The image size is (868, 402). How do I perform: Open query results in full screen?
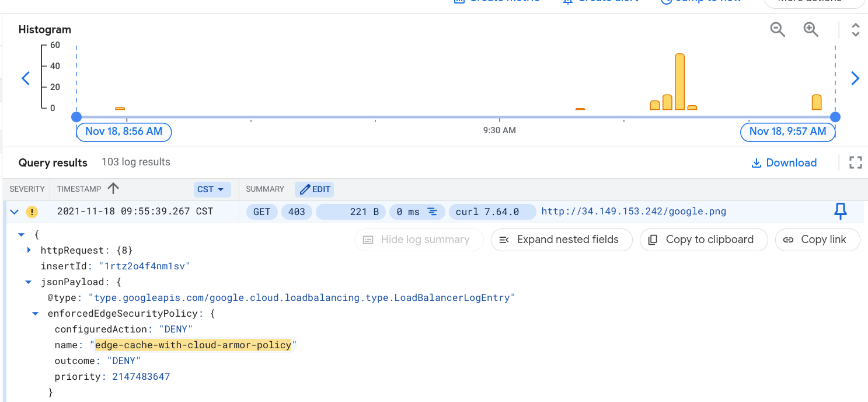(x=855, y=162)
